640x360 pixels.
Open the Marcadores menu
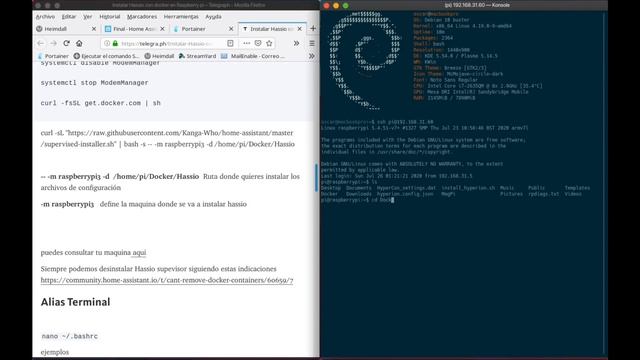[x=142, y=17]
